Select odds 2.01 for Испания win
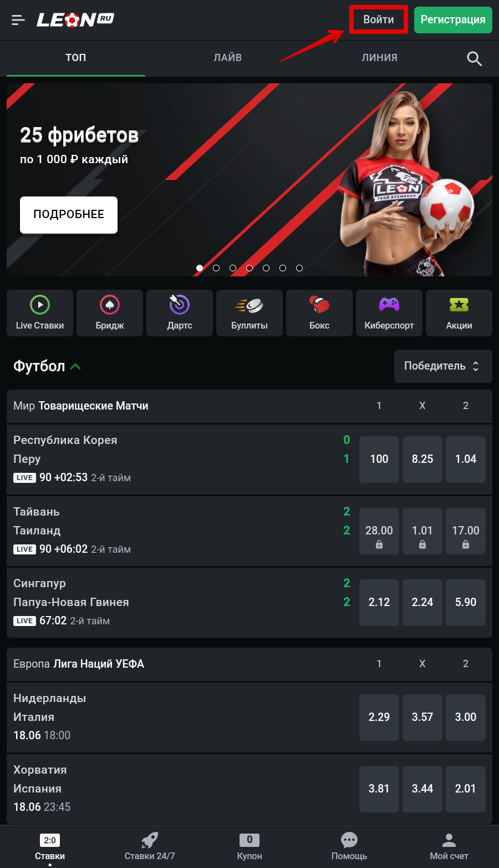This screenshot has width=499, height=868. coord(466,789)
